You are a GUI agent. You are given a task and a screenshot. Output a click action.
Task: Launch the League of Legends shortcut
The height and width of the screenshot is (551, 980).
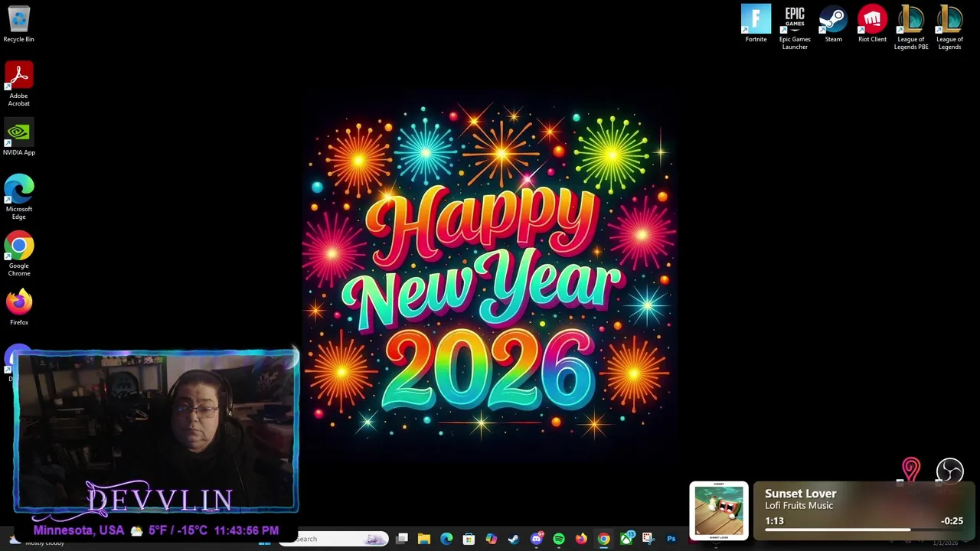pos(949,28)
